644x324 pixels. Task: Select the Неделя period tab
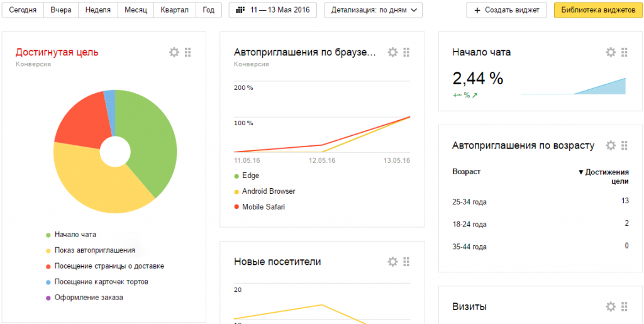point(96,10)
